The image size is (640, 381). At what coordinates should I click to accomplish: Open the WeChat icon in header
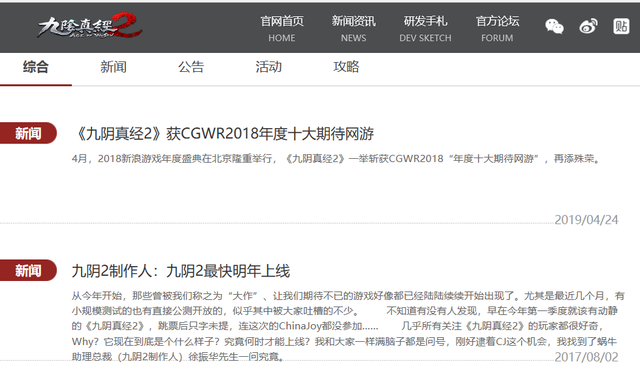pyautogui.click(x=554, y=27)
